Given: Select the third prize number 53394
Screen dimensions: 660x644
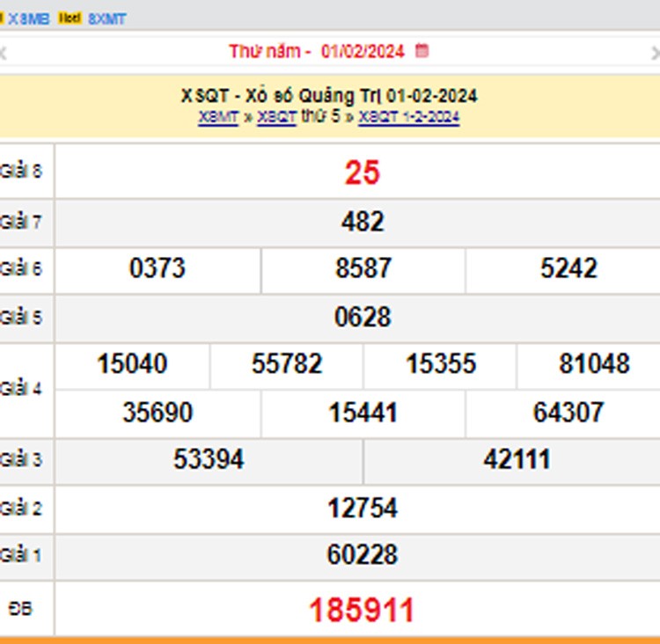Looking at the screenshot, I should click(x=209, y=459).
